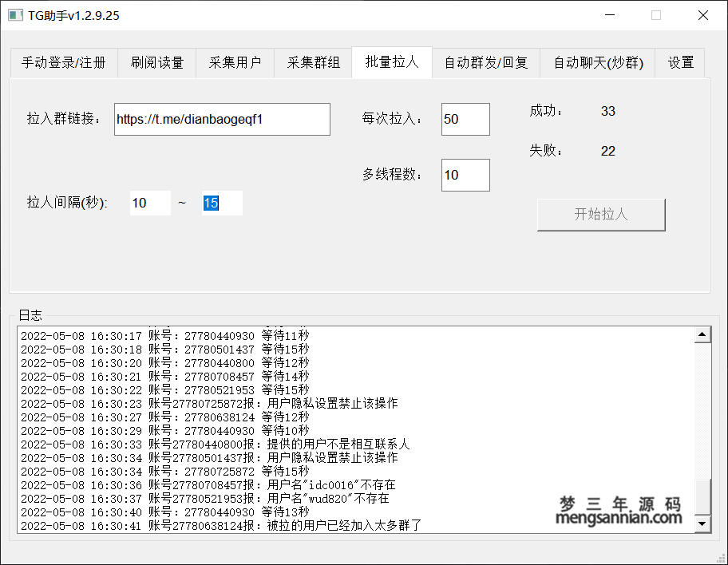Click the 拉入群链接 URL input field
The image size is (728, 565).
click(223, 120)
